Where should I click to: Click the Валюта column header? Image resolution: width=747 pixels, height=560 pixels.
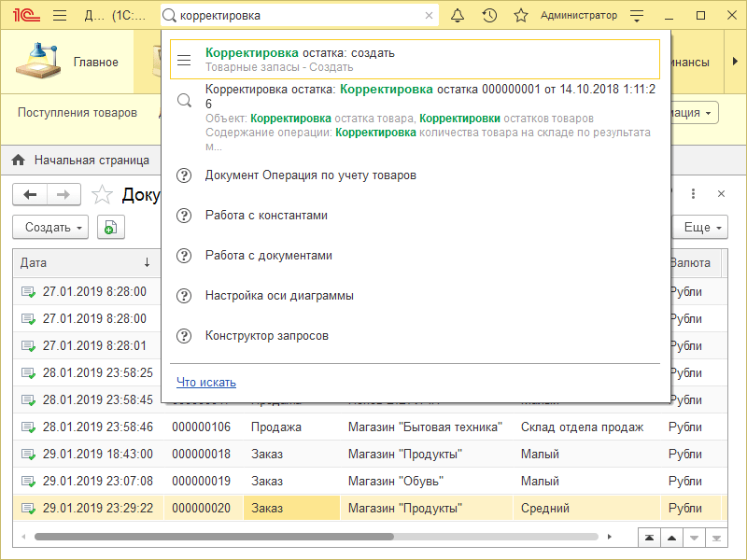point(694,263)
